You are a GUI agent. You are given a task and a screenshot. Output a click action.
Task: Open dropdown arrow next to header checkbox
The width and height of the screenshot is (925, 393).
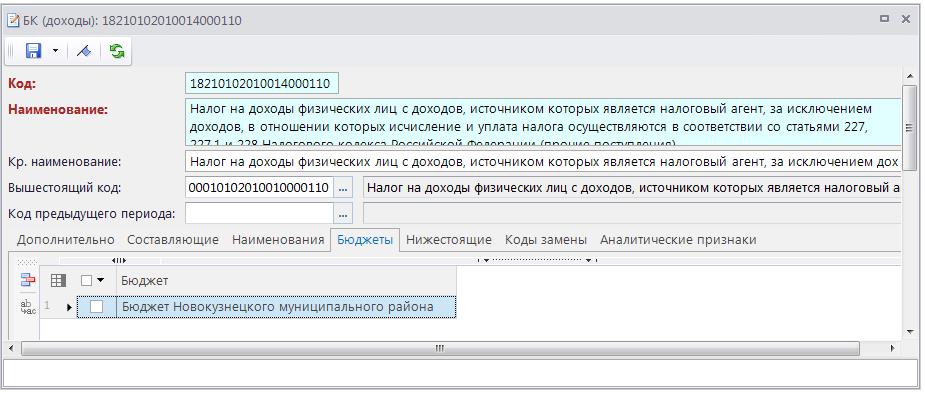coord(100,281)
